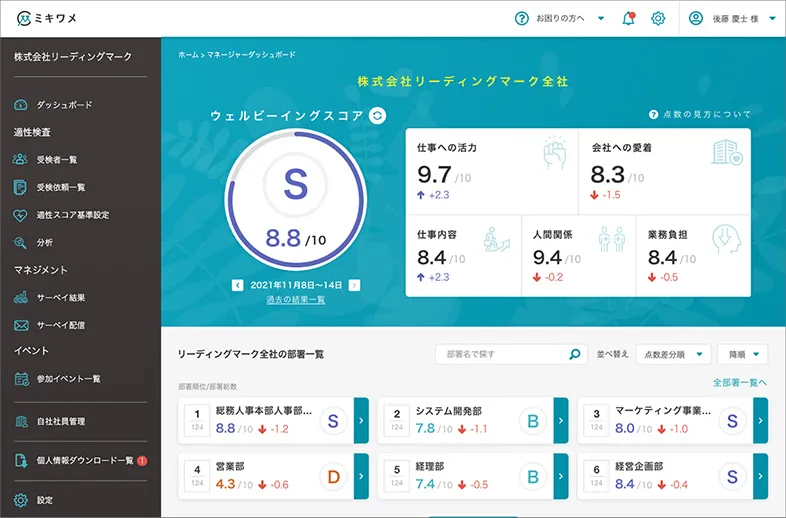Click the notification bell icon
The height and width of the screenshot is (518, 786).
click(628, 18)
